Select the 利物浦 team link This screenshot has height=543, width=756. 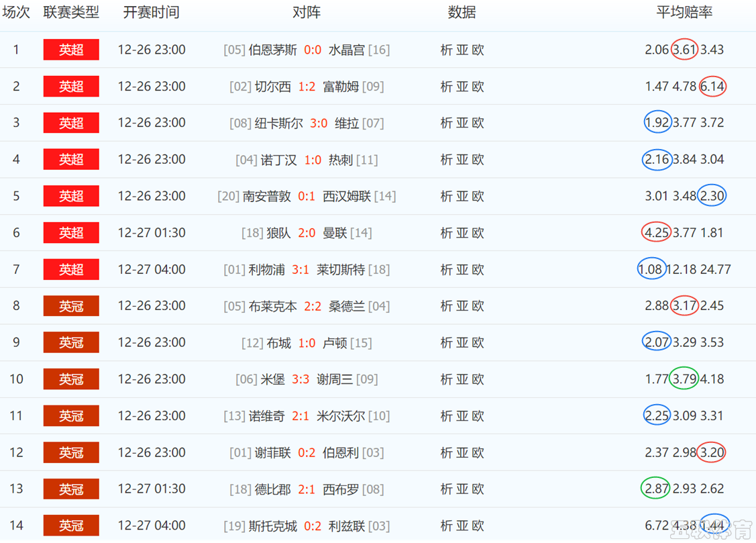tap(266, 270)
